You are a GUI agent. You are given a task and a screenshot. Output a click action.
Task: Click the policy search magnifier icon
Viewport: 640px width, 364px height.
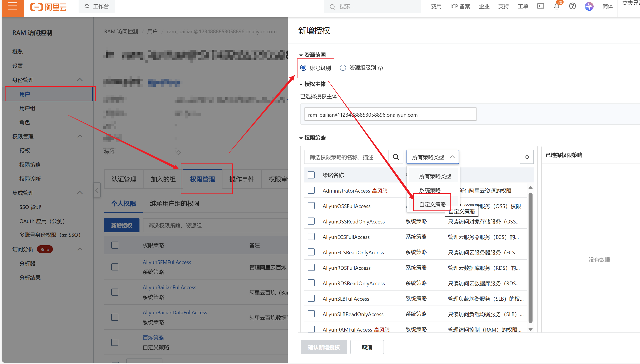point(396,157)
